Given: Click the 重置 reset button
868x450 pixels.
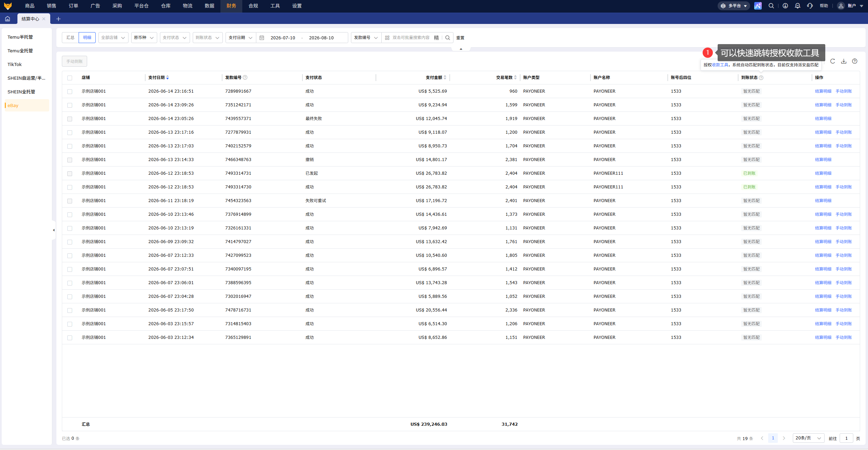Looking at the screenshot, I should click(x=460, y=38).
